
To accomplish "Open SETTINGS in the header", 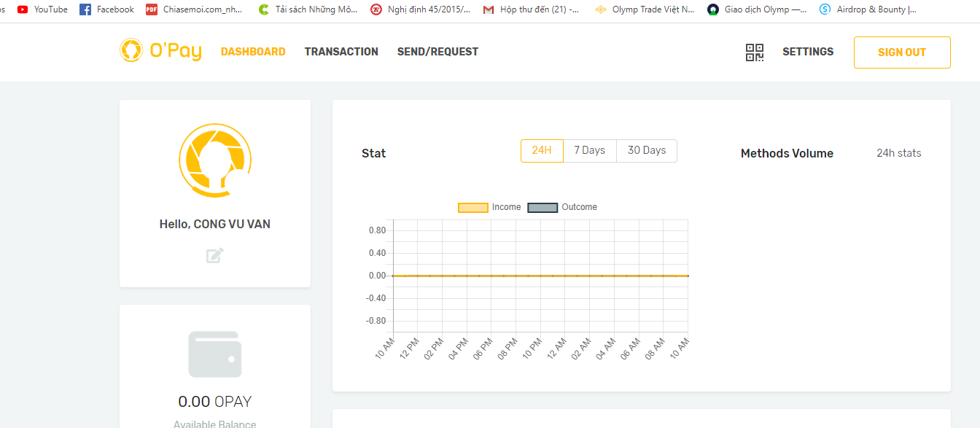I will 808,52.
